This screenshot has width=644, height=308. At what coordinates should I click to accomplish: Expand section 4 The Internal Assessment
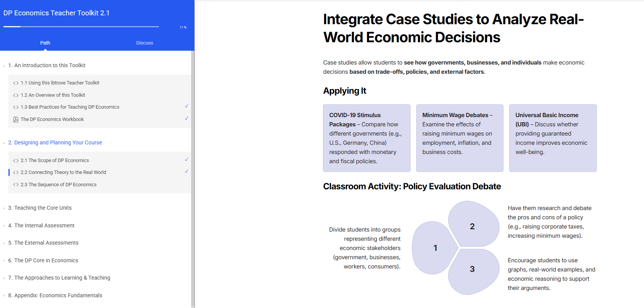[4, 226]
